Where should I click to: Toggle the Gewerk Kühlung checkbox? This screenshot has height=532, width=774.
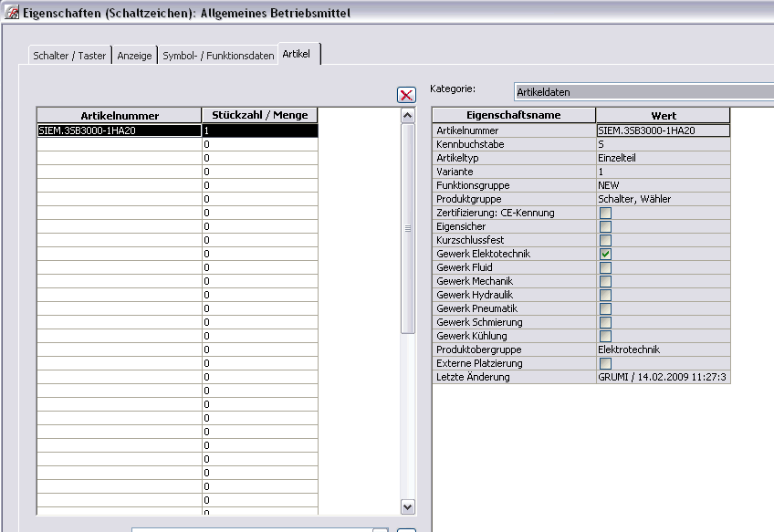coord(605,336)
